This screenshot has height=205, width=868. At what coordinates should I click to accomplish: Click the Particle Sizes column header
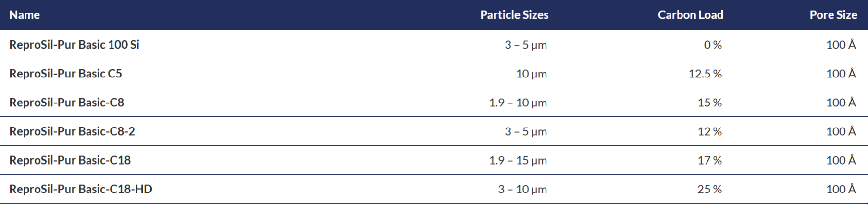(514, 15)
